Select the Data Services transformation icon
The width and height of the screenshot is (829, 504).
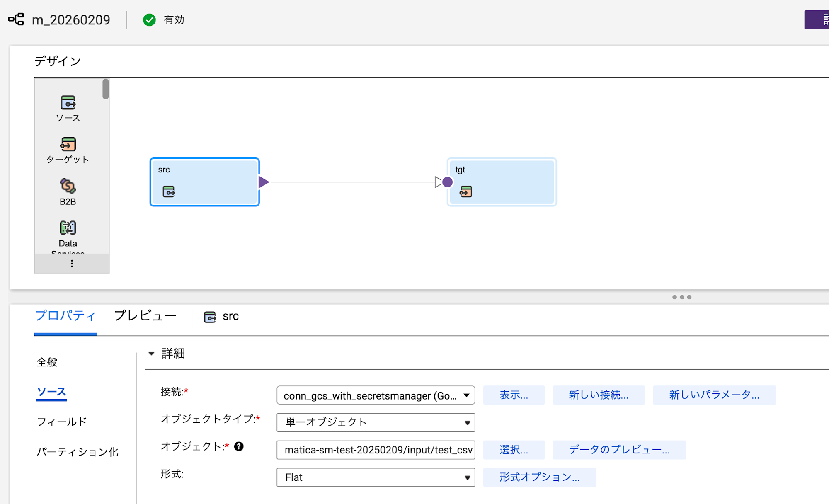click(x=68, y=228)
